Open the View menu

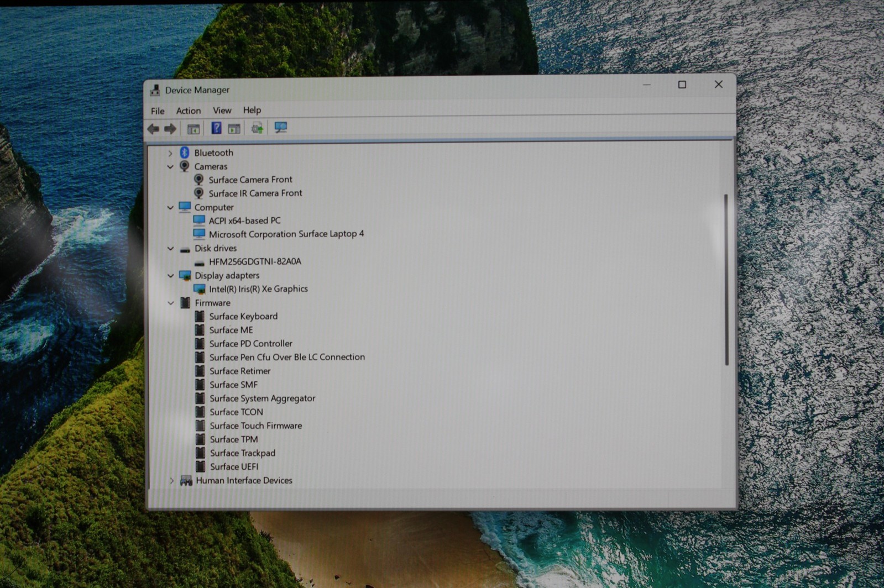222,111
